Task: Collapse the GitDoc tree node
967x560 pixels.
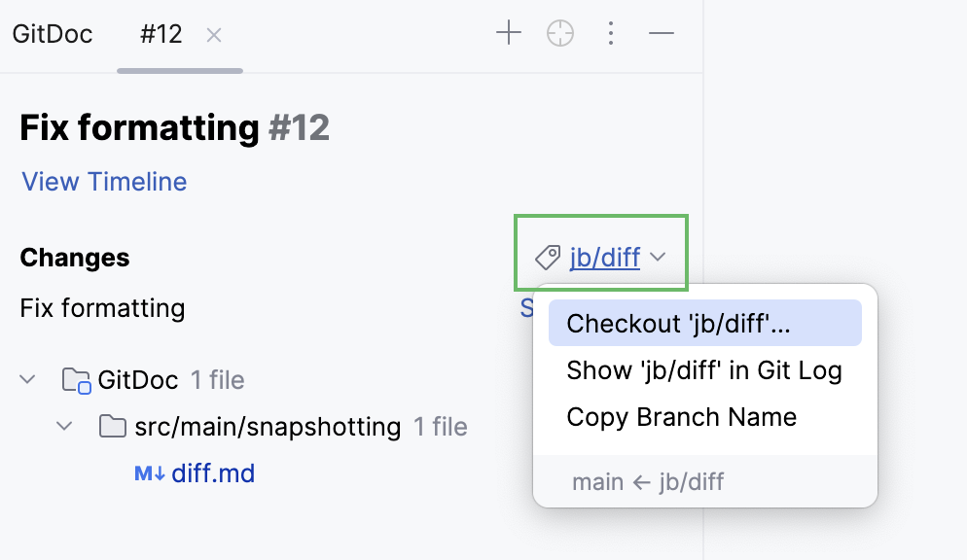Action: (27, 379)
